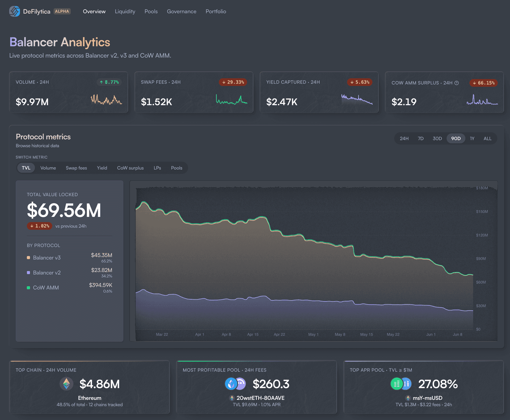The image size is (510, 420).
Task: Open the Pools nav item
Action: (151, 11)
